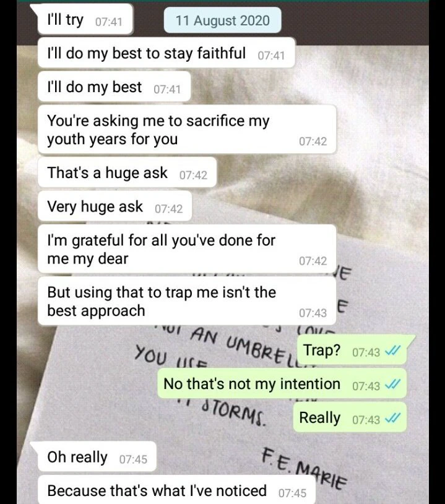Tap the blue double ticks on "No that's not my intention"
This screenshot has height=504, width=445.
(x=392, y=385)
